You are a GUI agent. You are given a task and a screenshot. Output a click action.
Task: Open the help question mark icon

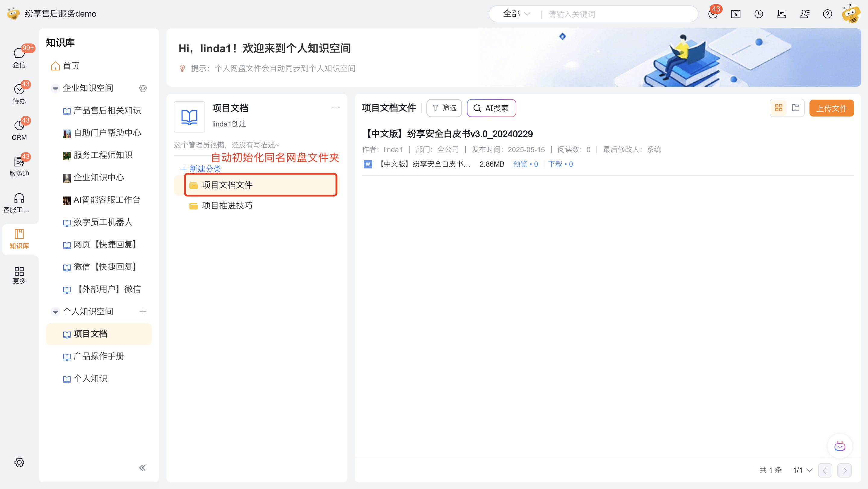click(827, 14)
